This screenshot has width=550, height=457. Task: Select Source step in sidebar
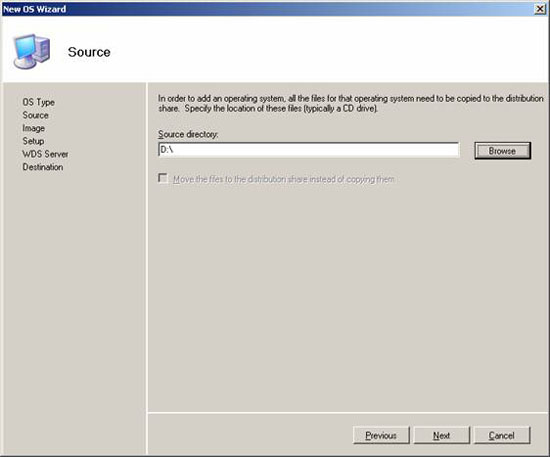(x=35, y=115)
